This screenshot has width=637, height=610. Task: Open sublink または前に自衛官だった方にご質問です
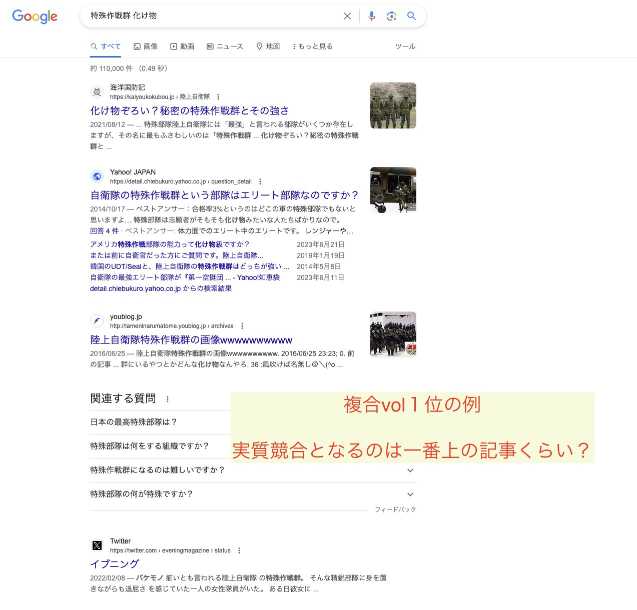point(176,255)
